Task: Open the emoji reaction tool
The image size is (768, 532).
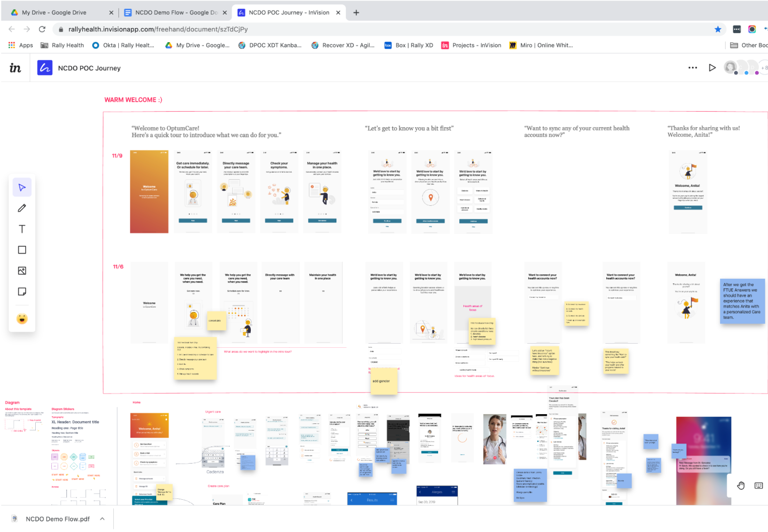Action: [22, 319]
